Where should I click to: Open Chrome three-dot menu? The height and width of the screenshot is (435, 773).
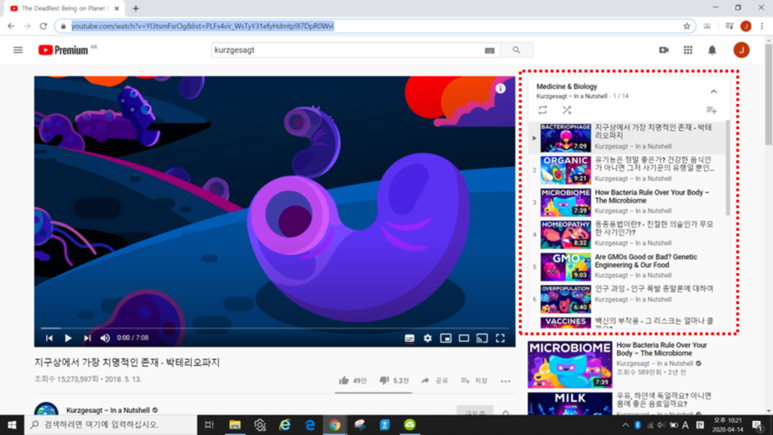[762, 26]
